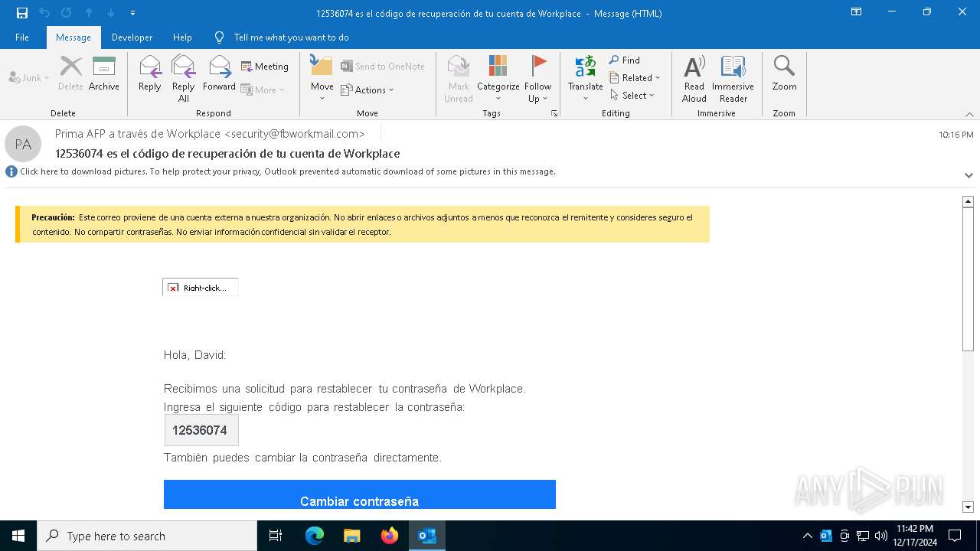This screenshot has height=551, width=980.
Task: Open the Customize Quick Access Toolbar dropdown
Action: tap(132, 13)
